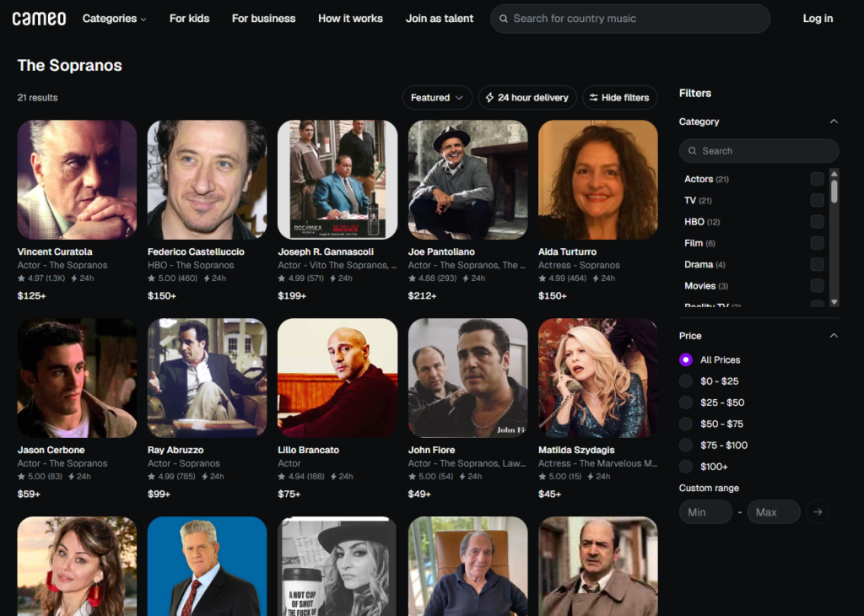Click star rating icon under Joseph R. Gannascoli
The height and width of the screenshot is (616, 864).
(282, 278)
